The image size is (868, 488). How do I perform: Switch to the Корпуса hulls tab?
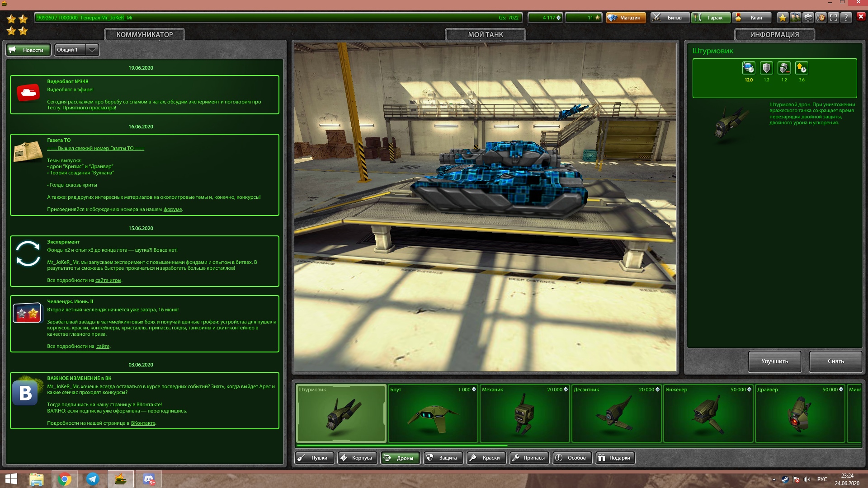click(357, 458)
